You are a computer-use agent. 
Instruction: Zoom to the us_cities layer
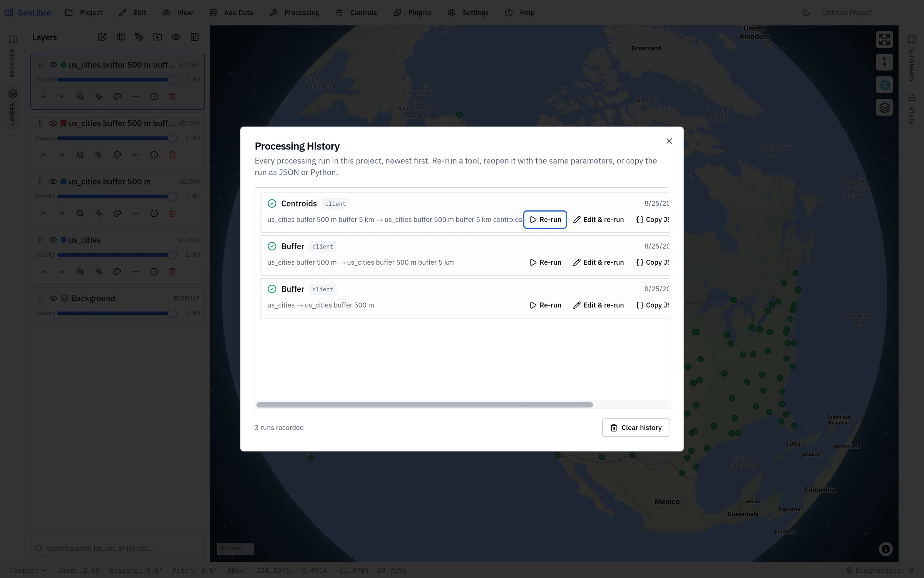point(80,272)
